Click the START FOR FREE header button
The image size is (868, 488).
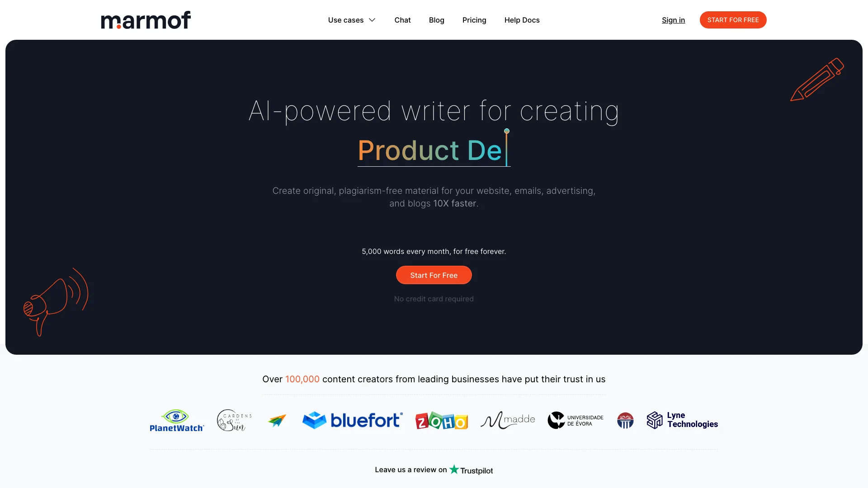[733, 20]
